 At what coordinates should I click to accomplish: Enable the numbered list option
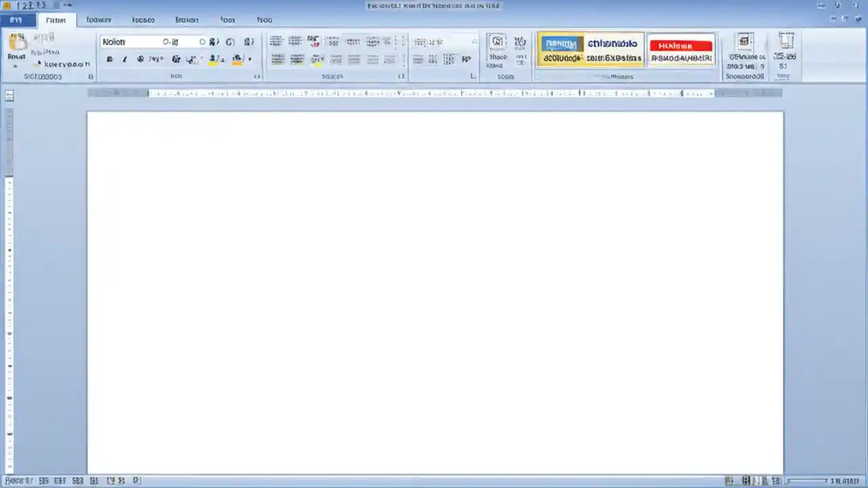[x=295, y=41]
